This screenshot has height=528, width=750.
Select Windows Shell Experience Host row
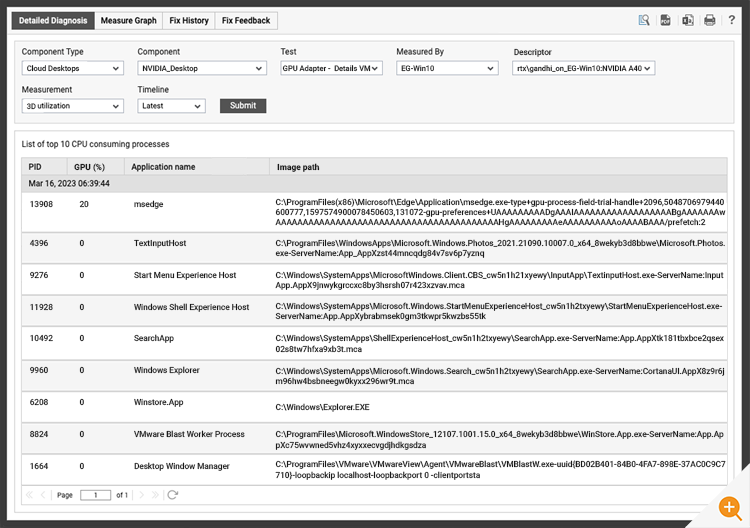coord(374,311)
